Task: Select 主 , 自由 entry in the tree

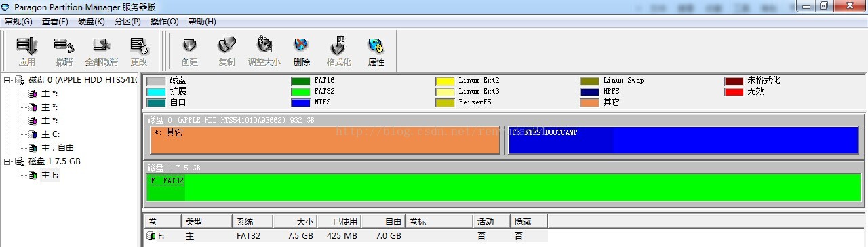Action: coord(58,148)
